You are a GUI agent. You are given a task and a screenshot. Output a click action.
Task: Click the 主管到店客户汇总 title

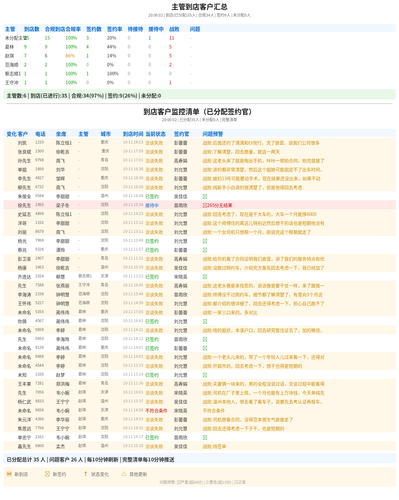(199, 7)
